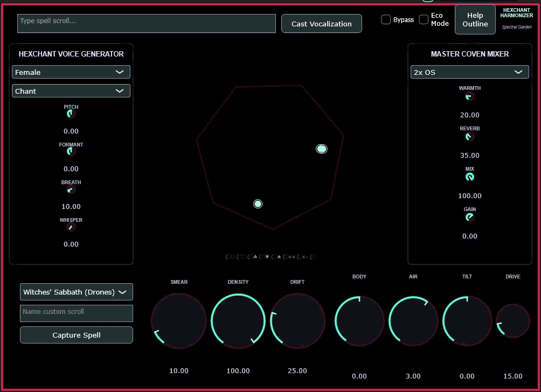This screenshot has height=392, width=541.
Task: Open the Female voice type dropdown
Action: coord(71,72)
